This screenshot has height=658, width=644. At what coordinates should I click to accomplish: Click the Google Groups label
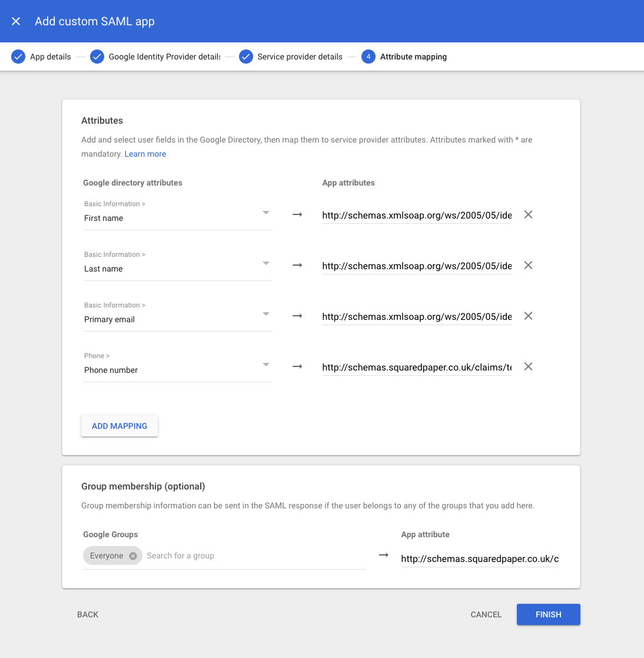pyautogui.click(x=110, y=535)
